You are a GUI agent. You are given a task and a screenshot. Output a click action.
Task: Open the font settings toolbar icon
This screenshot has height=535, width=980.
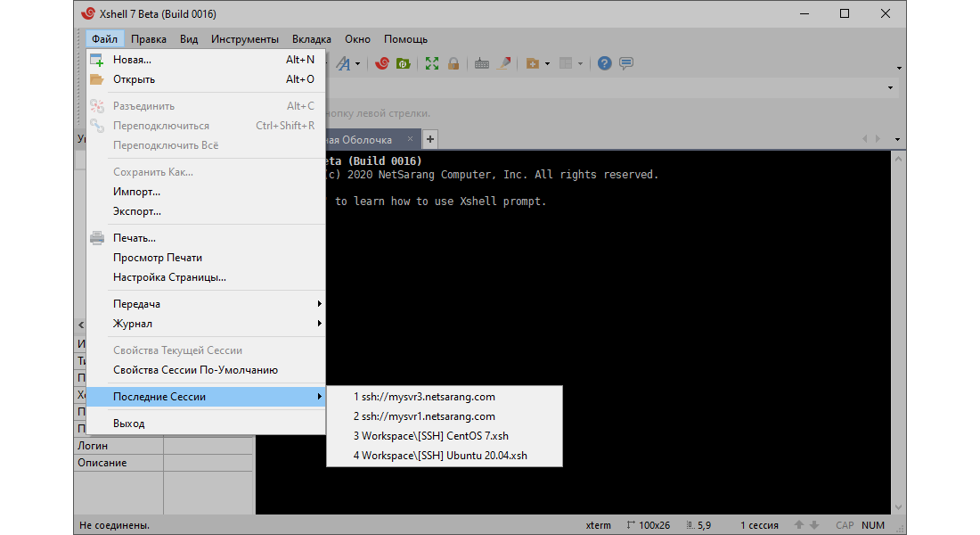[343, 63]
